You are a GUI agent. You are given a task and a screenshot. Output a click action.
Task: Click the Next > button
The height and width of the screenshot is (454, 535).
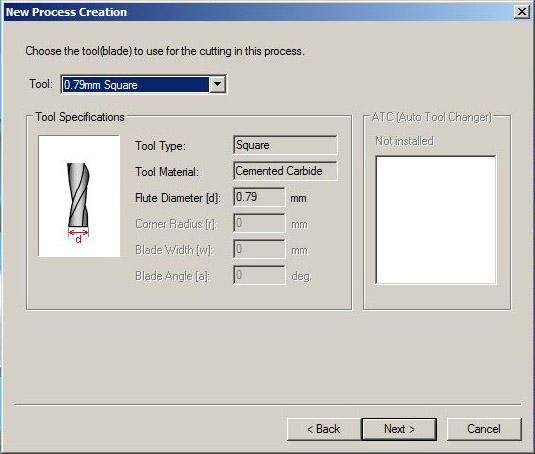(x=399, y=429)
